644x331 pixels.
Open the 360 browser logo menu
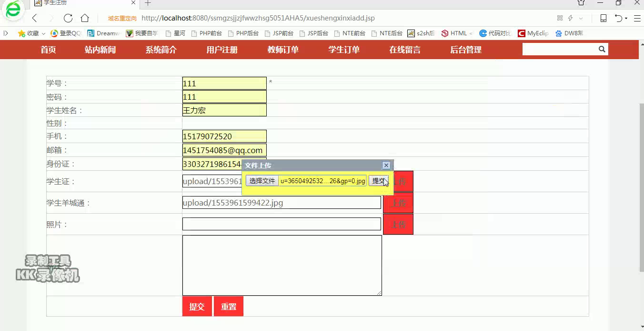pyautogui.click(x=14, y=10)
